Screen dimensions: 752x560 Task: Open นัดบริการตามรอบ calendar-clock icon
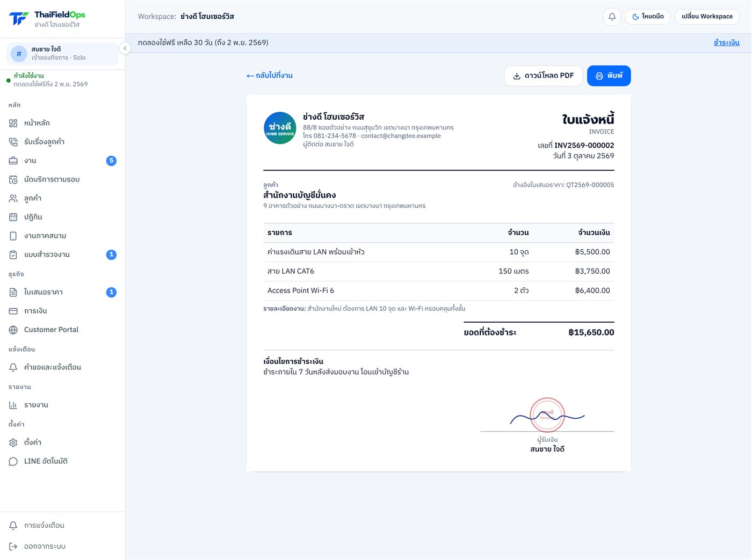pos(13,179)
